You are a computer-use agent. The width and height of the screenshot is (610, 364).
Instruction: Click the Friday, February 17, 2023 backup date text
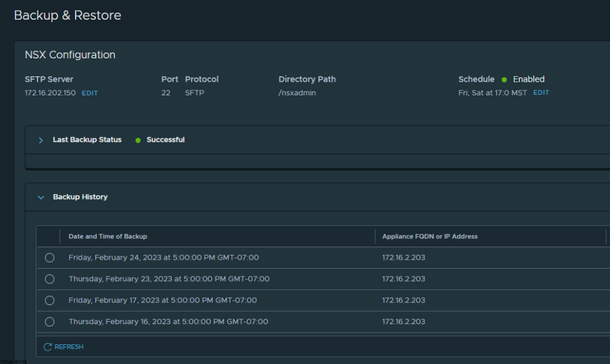click(x=163, y=301)
